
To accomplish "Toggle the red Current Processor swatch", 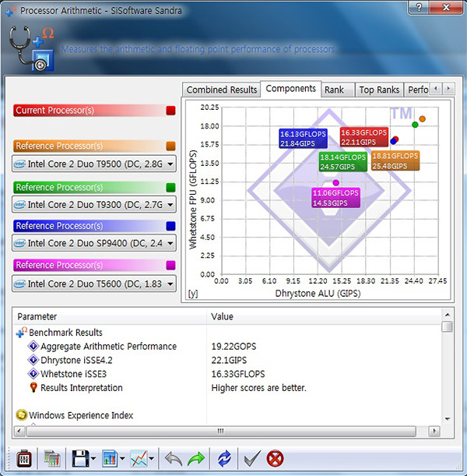I will [170, 111].
